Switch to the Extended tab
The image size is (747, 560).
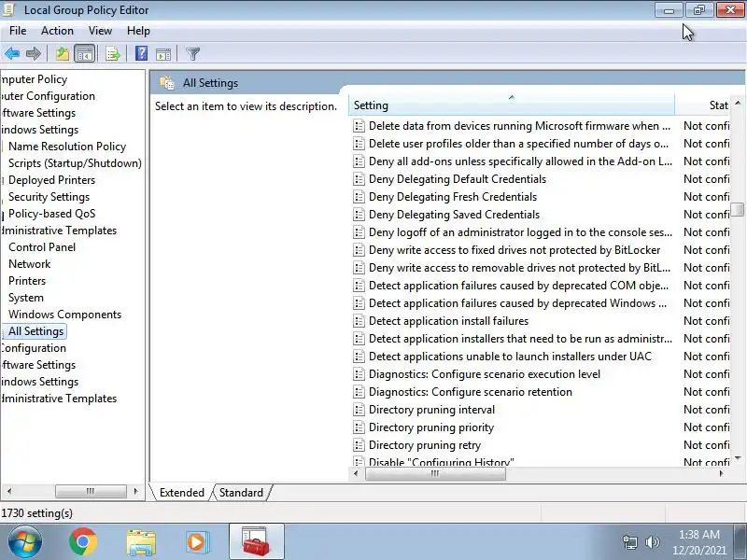pos(181,493)
